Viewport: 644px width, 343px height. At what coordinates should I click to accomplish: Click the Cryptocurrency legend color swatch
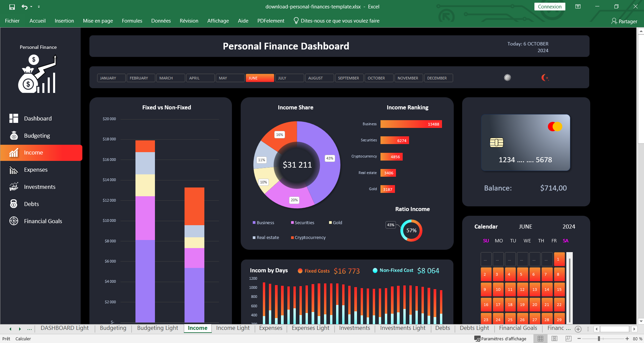[292, 238]
